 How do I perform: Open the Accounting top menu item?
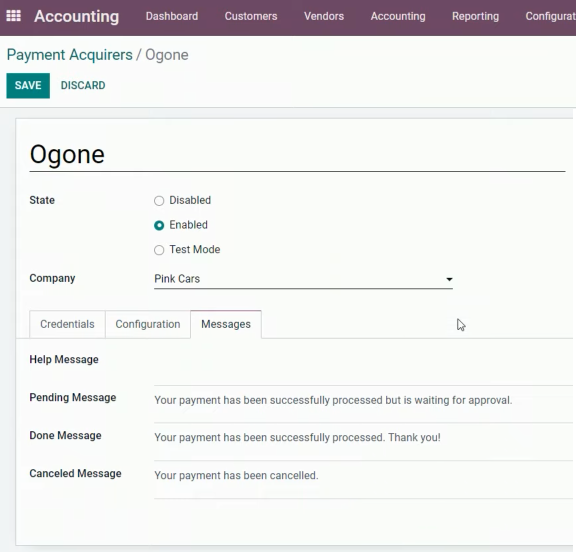click(398, 16)
